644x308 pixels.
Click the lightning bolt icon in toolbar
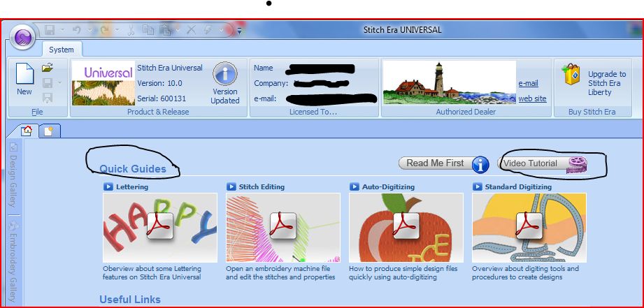(208, 30)
